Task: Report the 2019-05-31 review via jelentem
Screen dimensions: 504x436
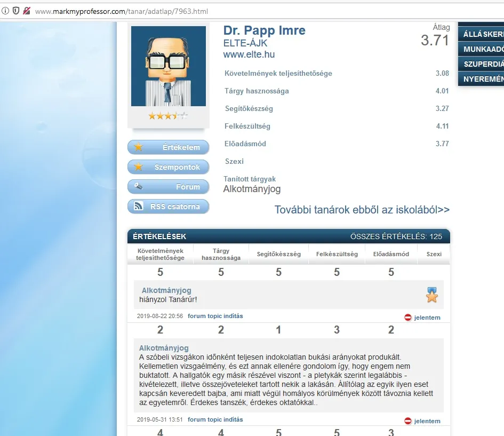Action: click(x=427, y=421)
